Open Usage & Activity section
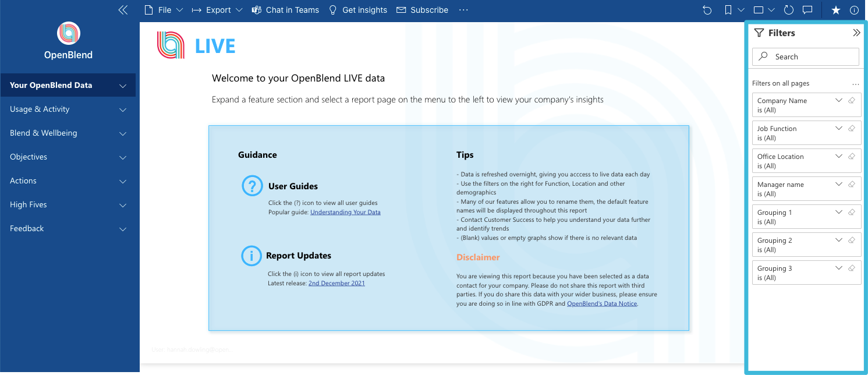The width and height of the screenshot is (868, 375). coord(68,109)
